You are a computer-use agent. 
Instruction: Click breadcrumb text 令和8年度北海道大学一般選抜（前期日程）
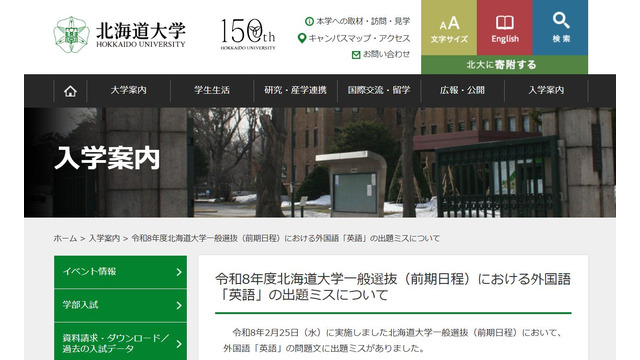pos(286,238)
